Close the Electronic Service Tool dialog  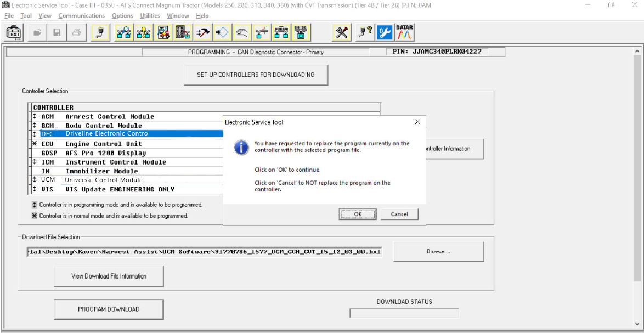click(x=417, y=122)
